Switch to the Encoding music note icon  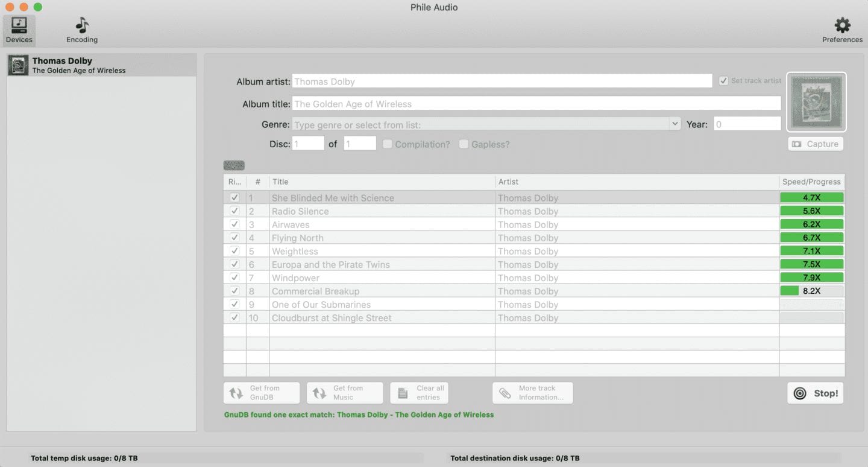[x=82, y=25]
